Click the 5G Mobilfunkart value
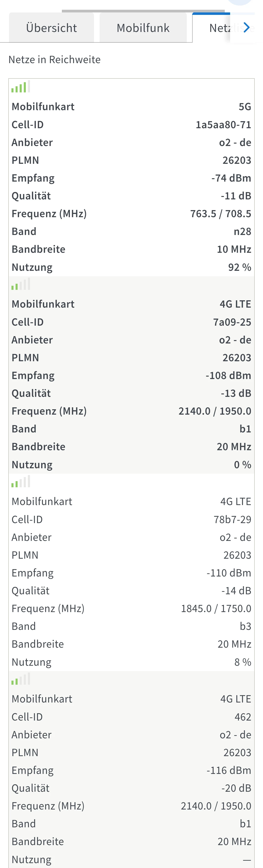Screen dimensions: 263x868 point(245,107)
